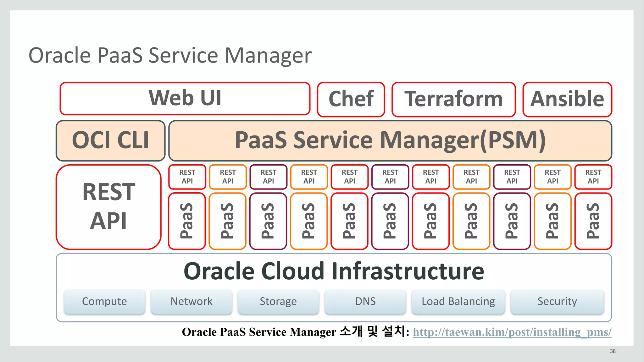Select the last vertical PaaS box

click(x=593, y=221)
